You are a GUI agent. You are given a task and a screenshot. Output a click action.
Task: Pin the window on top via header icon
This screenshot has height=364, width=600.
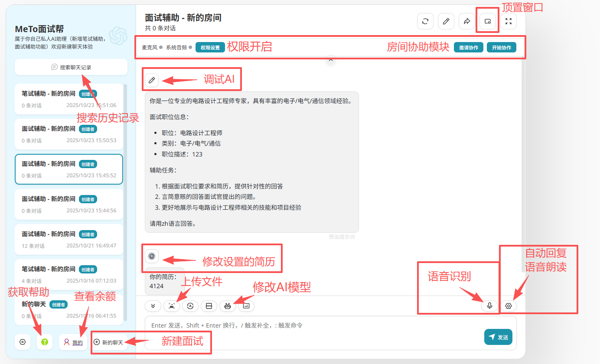click(488, 21)
